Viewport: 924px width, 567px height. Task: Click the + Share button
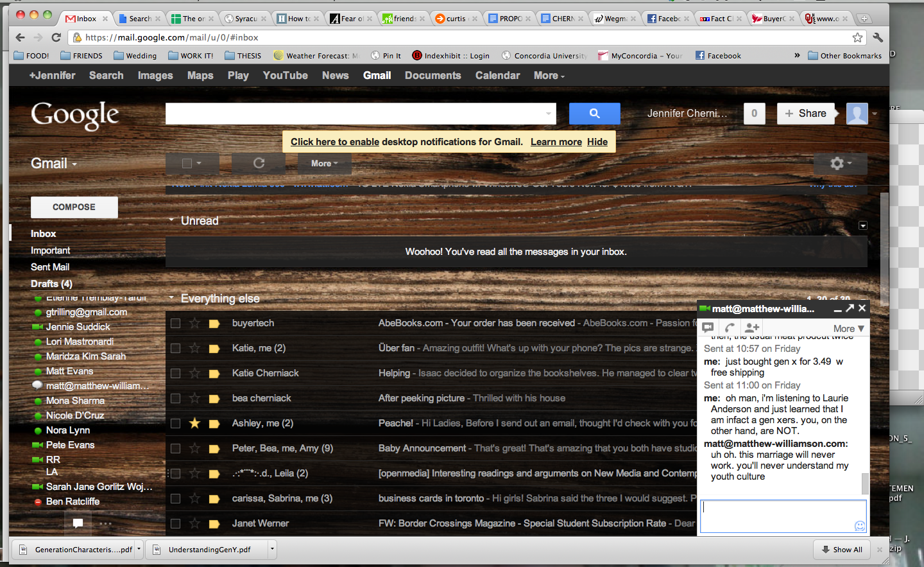(805, 114)
